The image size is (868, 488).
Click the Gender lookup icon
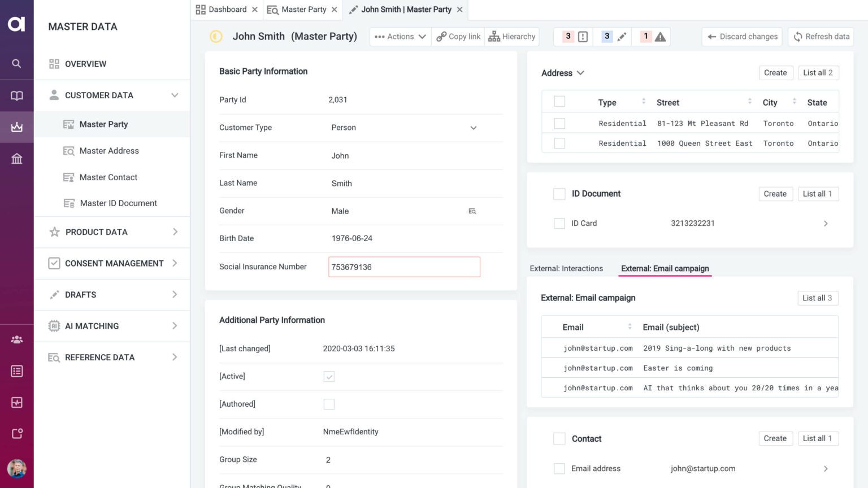point(472,211)
